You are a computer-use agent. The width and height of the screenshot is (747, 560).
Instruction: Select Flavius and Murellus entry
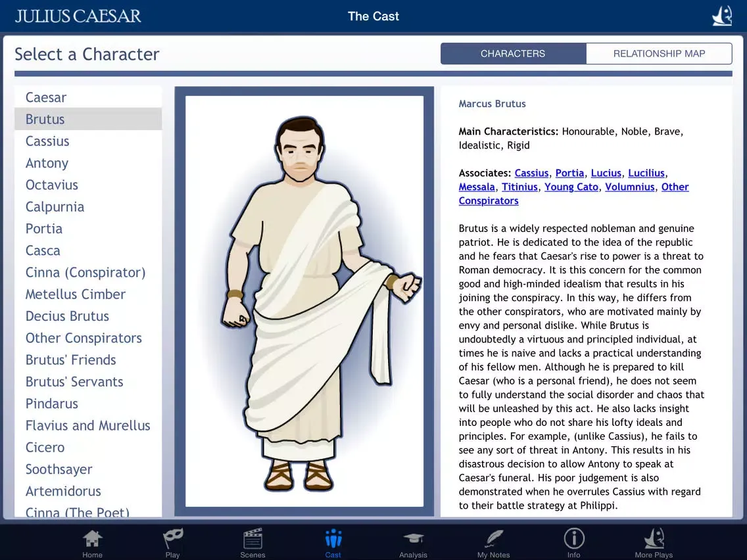pyautogui.click(x=88, y=426)
